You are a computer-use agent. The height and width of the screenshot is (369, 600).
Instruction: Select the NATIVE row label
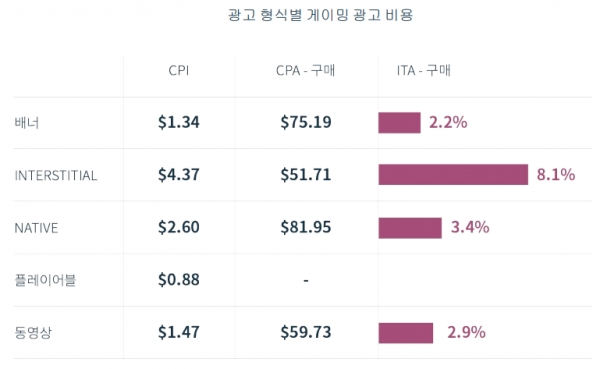[36, 228]
